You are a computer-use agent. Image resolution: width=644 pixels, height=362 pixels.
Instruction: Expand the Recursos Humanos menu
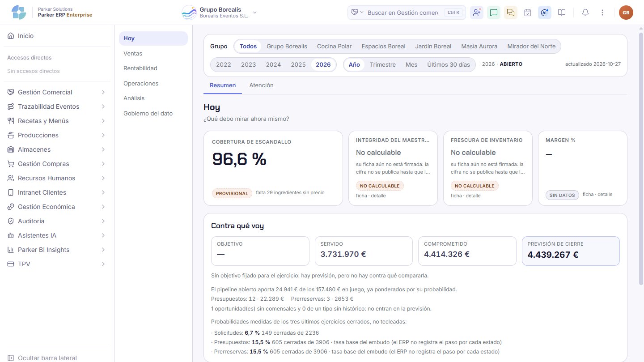coord(57,178)
